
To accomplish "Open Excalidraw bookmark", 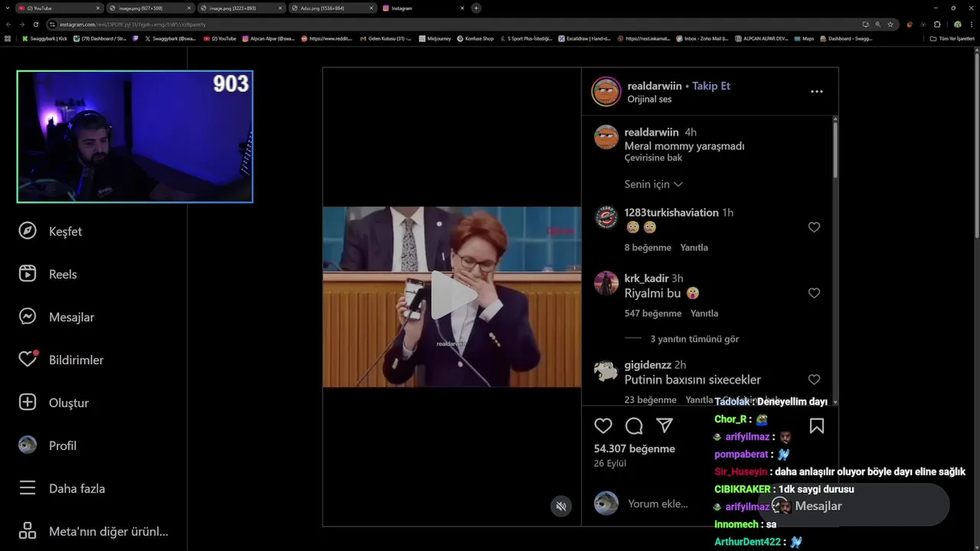I will 584,38.
